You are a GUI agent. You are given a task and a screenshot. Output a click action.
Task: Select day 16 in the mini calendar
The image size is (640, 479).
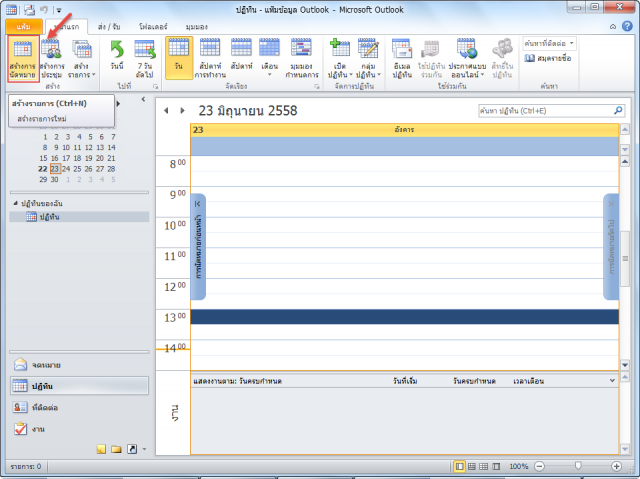(55, 158)
